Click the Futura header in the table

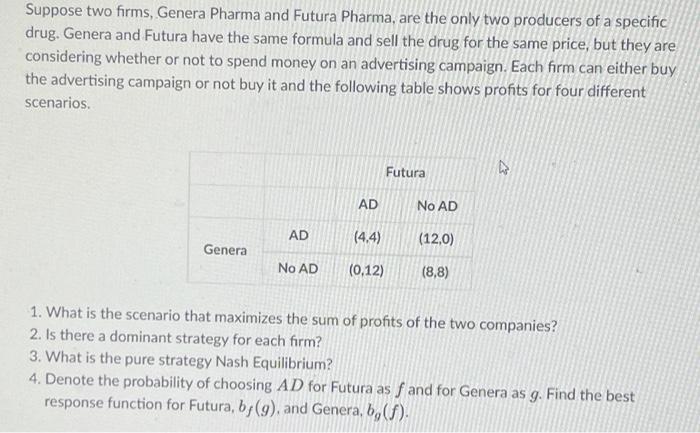pyautogui.click(x=405, y=172)
